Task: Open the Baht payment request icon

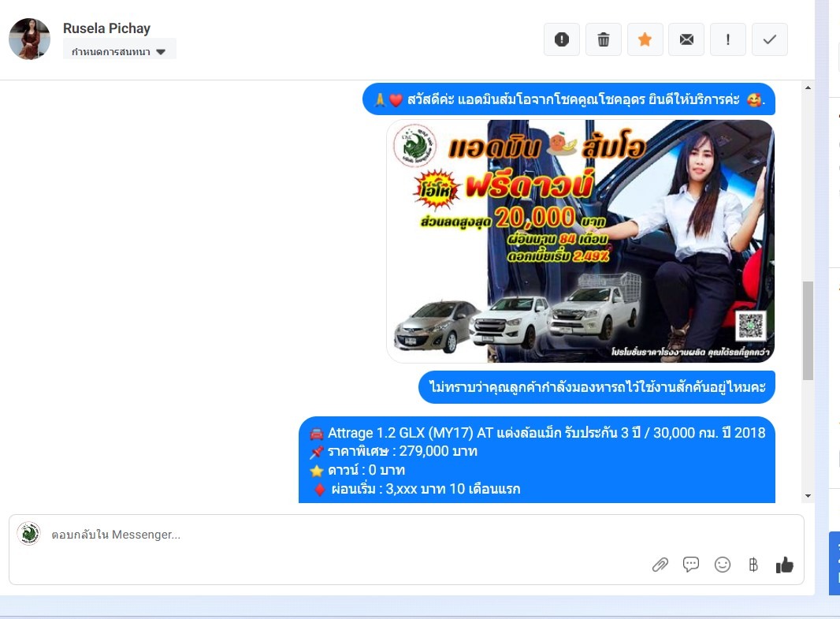Action: pyautogui.click(x=753, y=565)
